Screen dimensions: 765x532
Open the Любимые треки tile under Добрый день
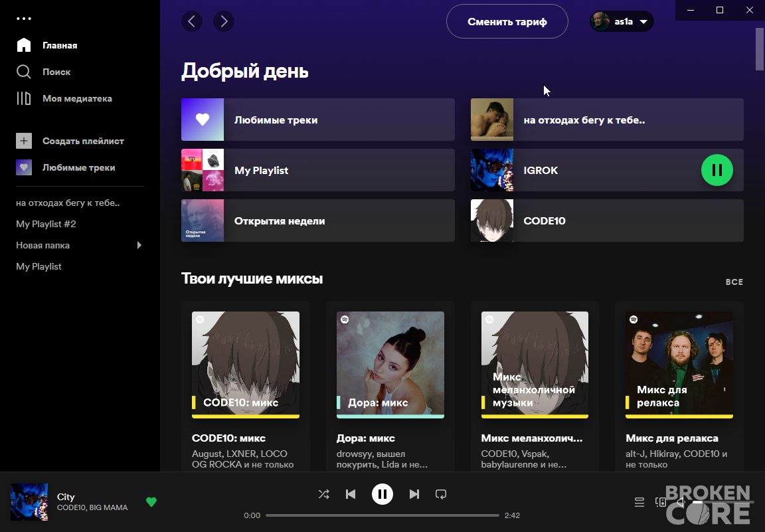coord(318,120)
